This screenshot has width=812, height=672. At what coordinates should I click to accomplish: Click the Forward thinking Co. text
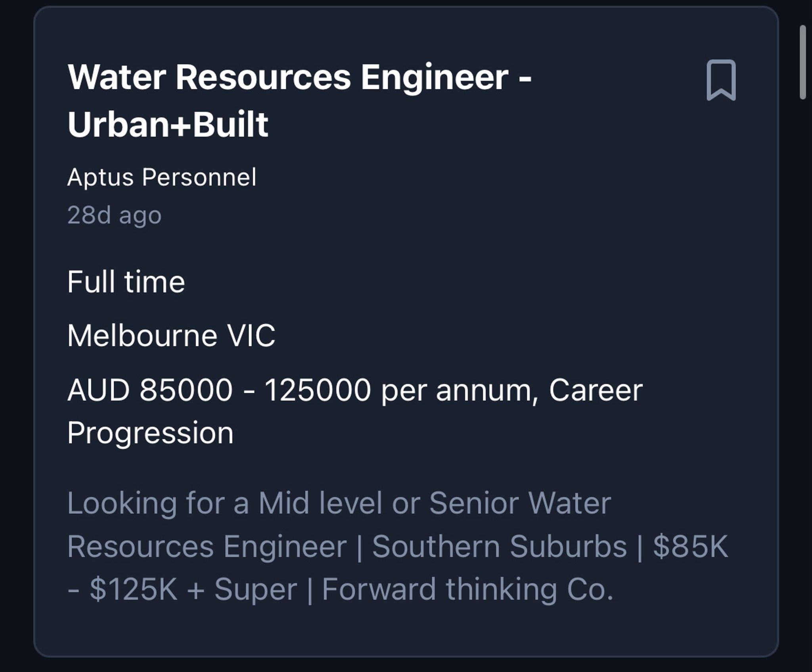tap(467, 589)
